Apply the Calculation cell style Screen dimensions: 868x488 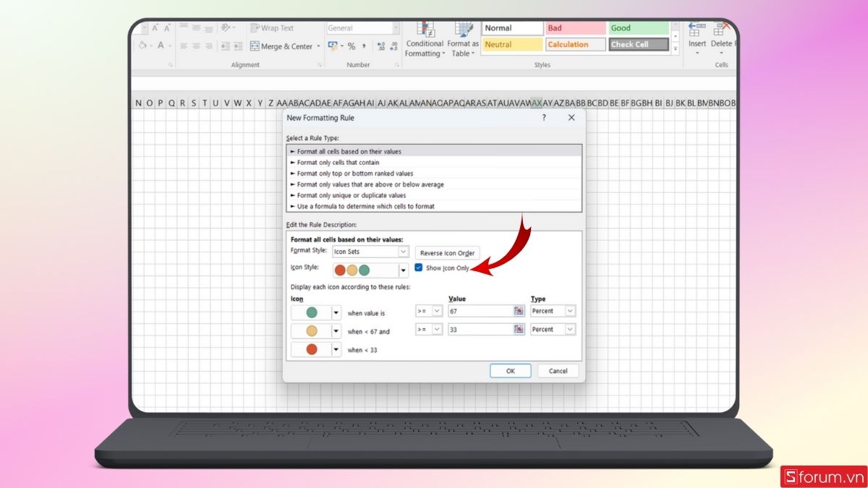[x=576, y=44]
